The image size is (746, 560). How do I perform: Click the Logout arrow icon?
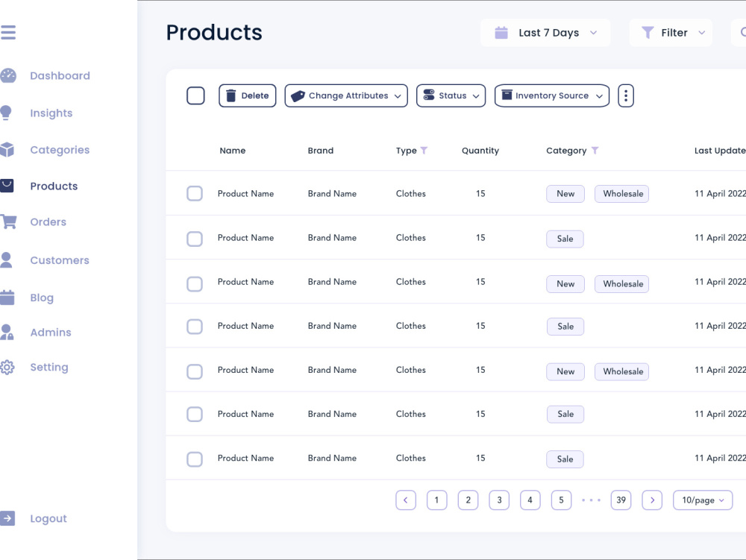[7, 518]
